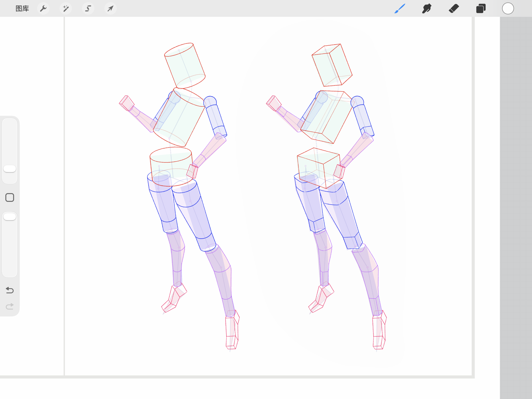Open the Actions wrench menu
This screenshot has height=399, width=532.
coord(43,9)
